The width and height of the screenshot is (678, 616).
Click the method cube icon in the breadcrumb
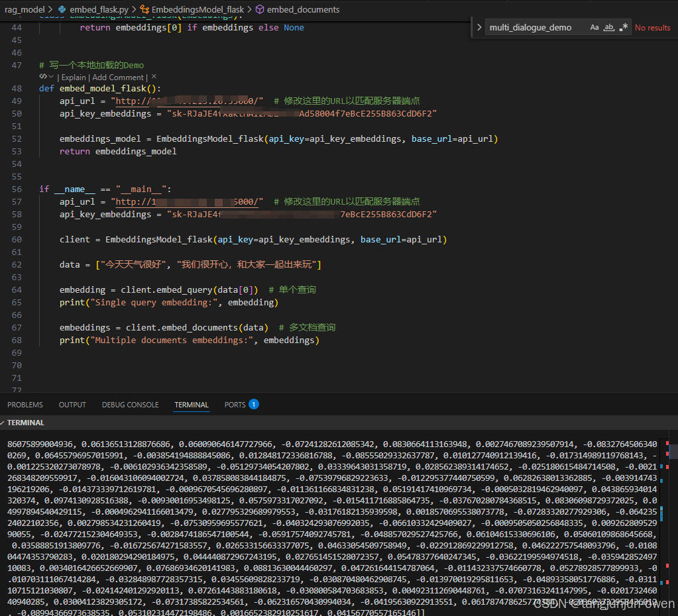coord(260,9)
